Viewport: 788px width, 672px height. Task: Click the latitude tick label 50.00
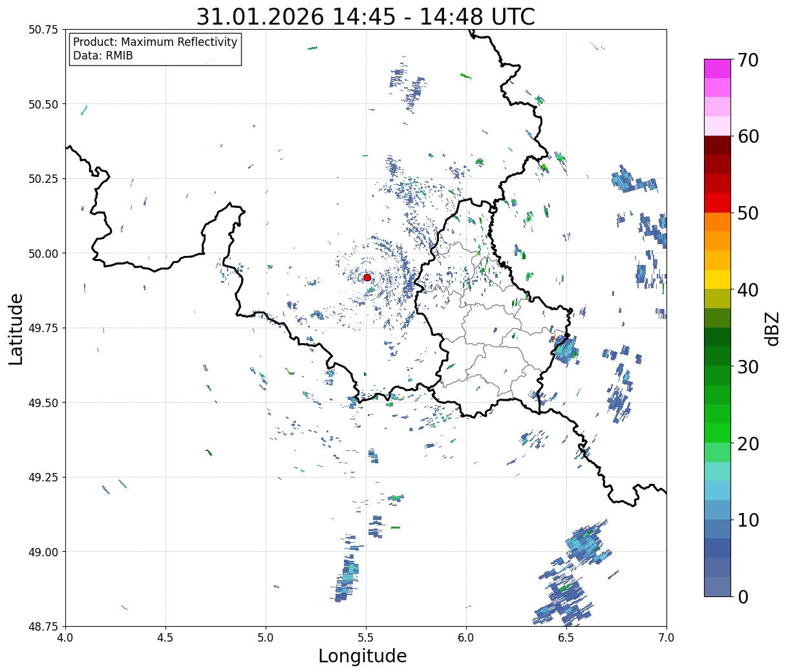pyautogui.click(x=43, y=253)
